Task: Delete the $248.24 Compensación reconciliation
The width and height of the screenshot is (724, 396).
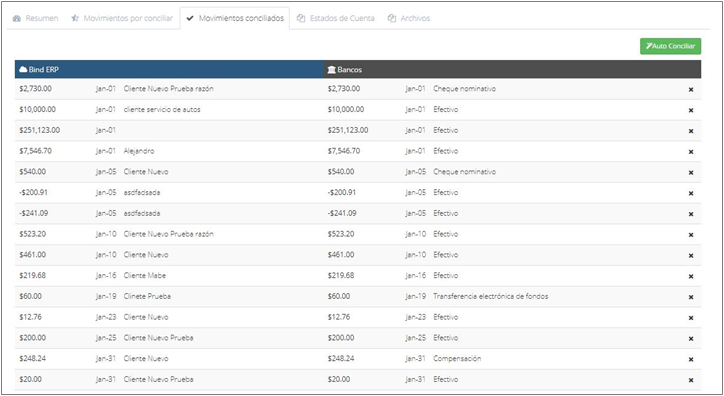Action: [691, 360]
